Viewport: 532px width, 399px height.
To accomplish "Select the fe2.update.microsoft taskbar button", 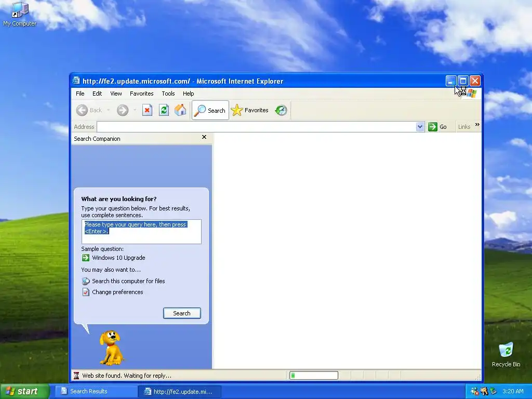I will click(x=180, y=392).
